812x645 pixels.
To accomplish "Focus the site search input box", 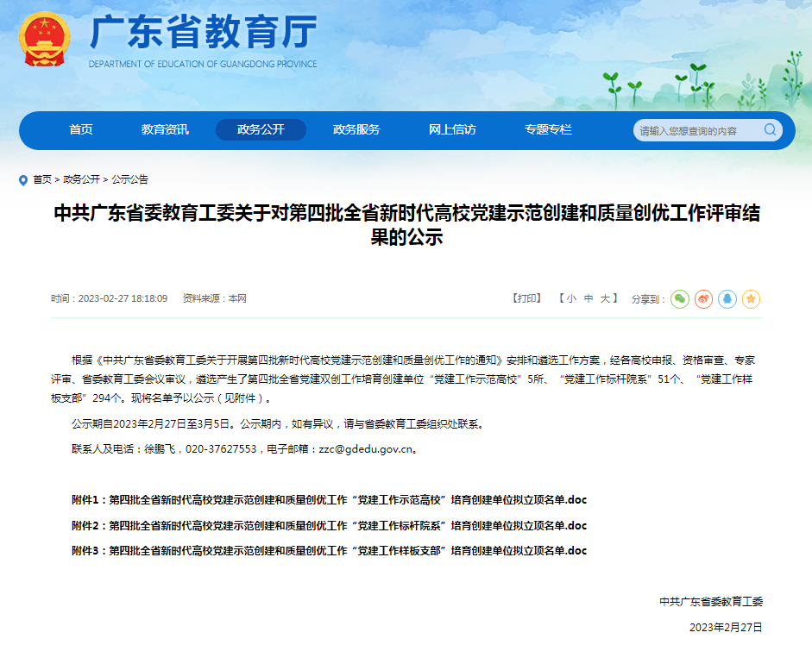I will (x=696, y=131).
